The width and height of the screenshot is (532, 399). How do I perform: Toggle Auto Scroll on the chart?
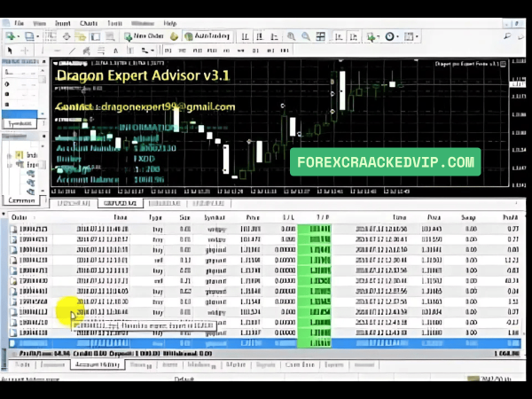coord(339,36)
